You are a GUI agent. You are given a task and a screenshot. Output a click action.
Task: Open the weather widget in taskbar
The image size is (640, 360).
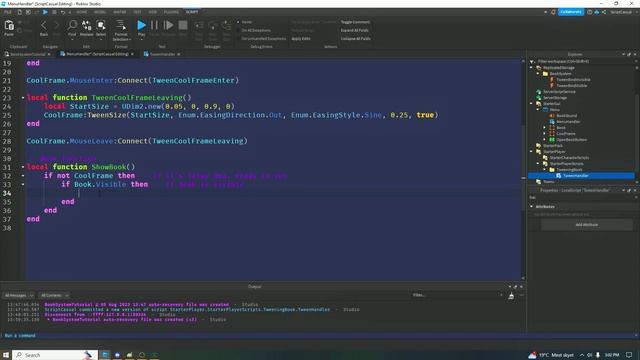tap(551, 355)
